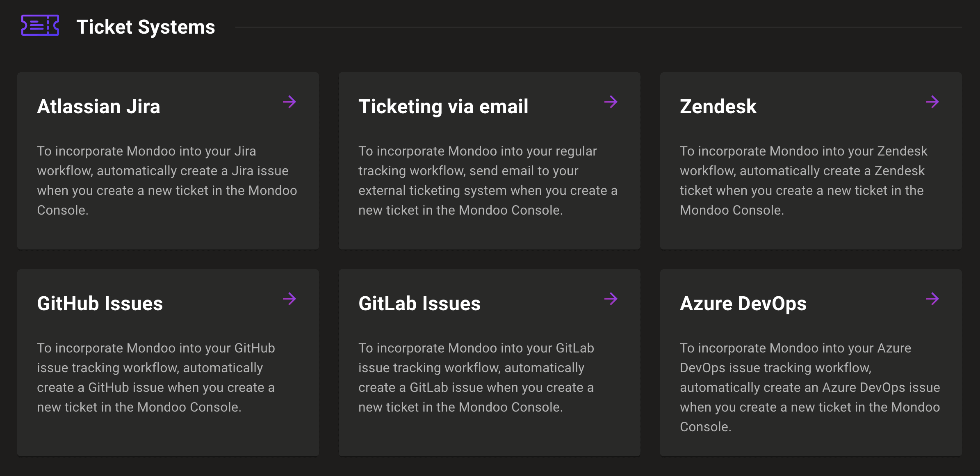Open the Azure DevOps integration

coord(742,304)
